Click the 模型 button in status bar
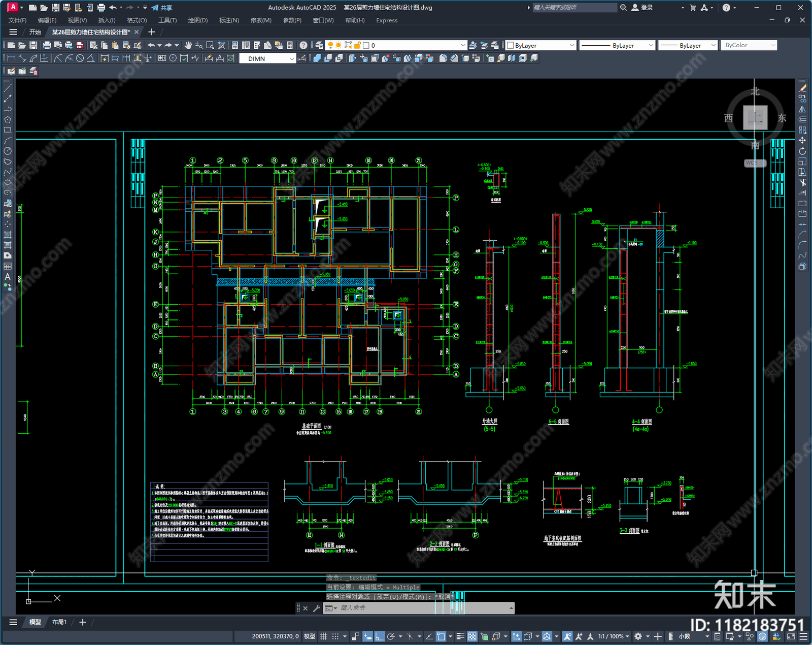 coord(309,636)
